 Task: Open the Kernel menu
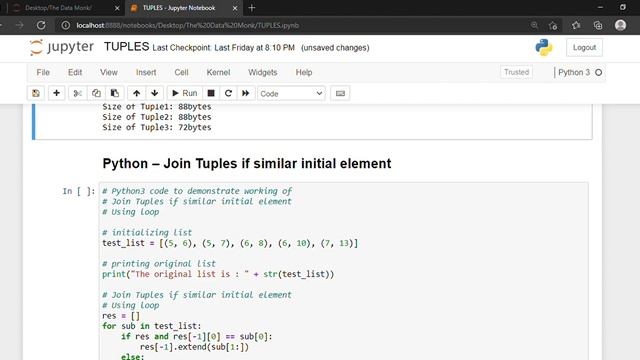click(x=218, y=72)
